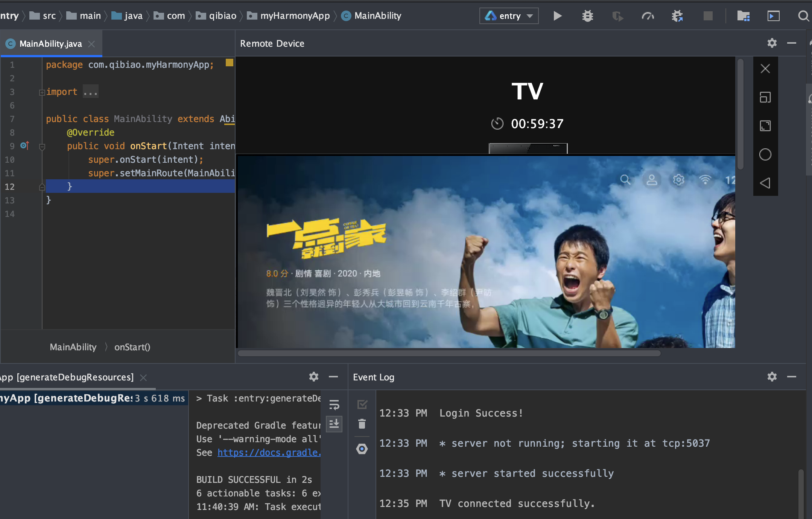Hide the Remote Device panel with minus icon
Image resolution: width=812 pixels, height=519 pixels.
coord(792,43)
